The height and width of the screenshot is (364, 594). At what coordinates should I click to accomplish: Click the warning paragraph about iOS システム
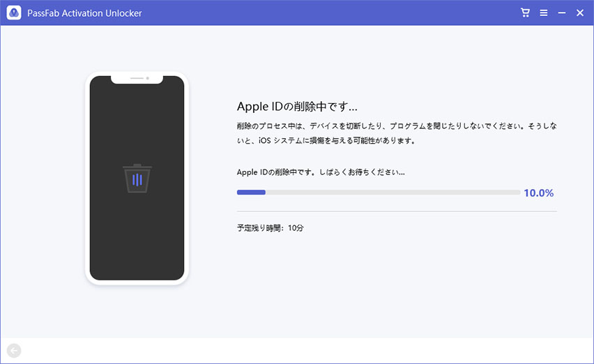point(397,133)
